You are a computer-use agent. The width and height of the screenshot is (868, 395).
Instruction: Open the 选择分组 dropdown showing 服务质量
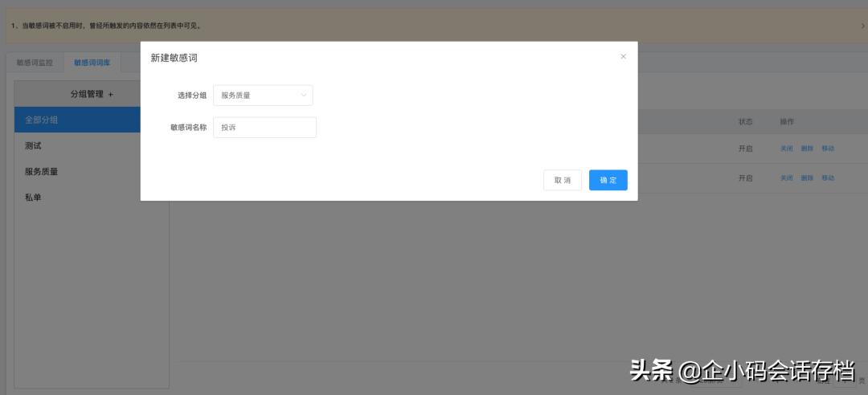coord(263,96)
